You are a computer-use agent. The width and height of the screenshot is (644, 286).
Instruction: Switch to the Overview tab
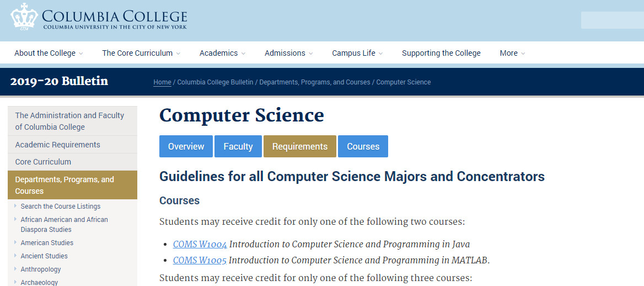[x=186, y=146]
